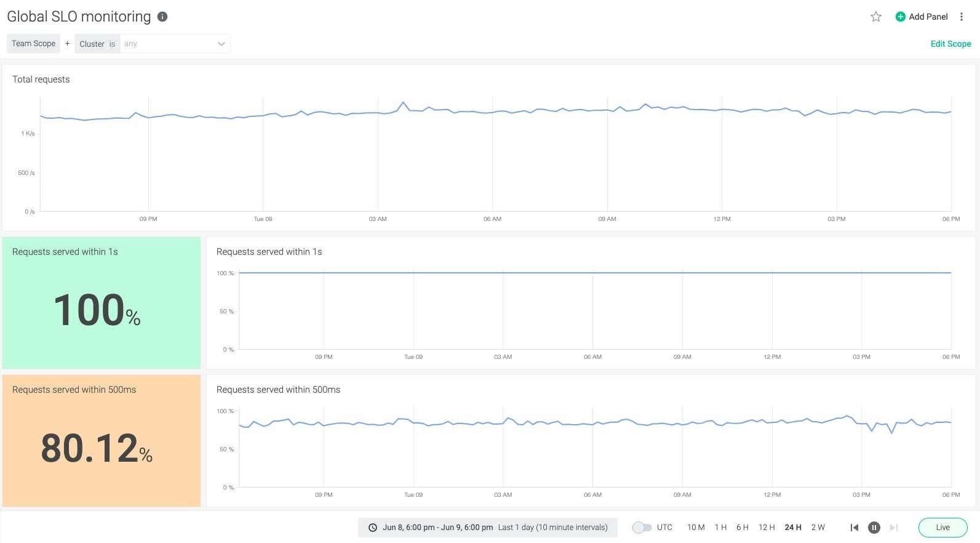This screenshot has height=543, width=980.
Task: Click the spike peak in Total requests chart
Action: (403, 102)
